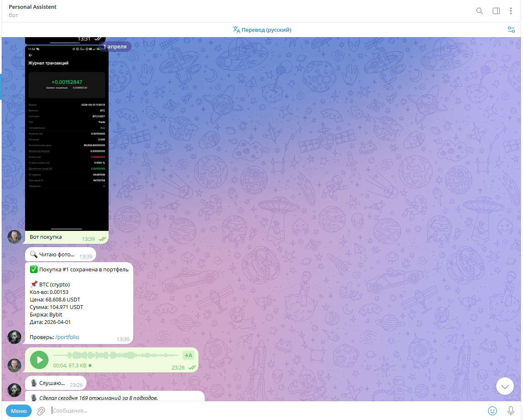Click the 'бот' status under chat title
This screenshot has height=420, width=523.
tap(13, 15)
